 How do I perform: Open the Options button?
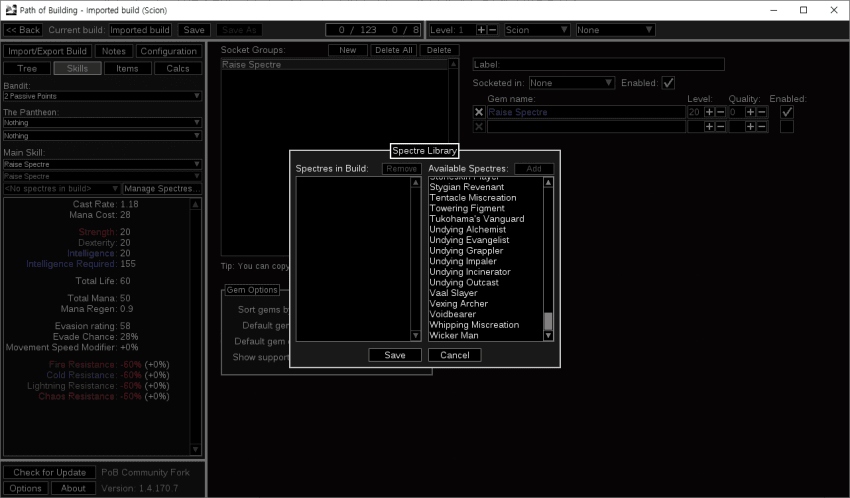tap(25, 488)
